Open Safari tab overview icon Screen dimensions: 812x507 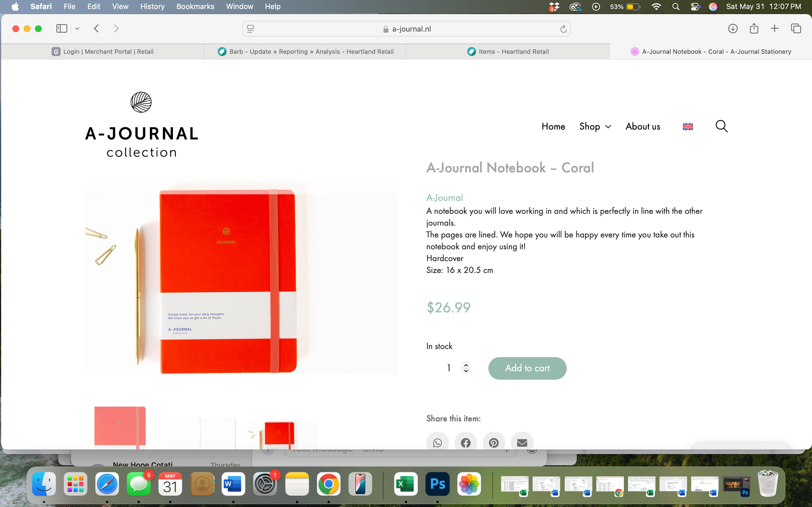pos(796,28)
